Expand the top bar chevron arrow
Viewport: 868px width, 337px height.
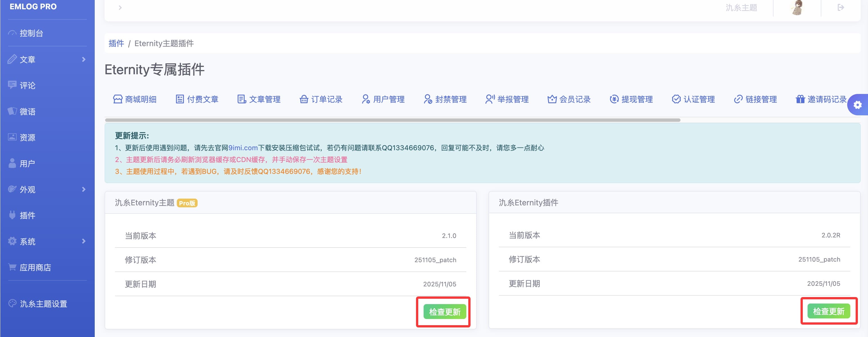tap(120, 7)
